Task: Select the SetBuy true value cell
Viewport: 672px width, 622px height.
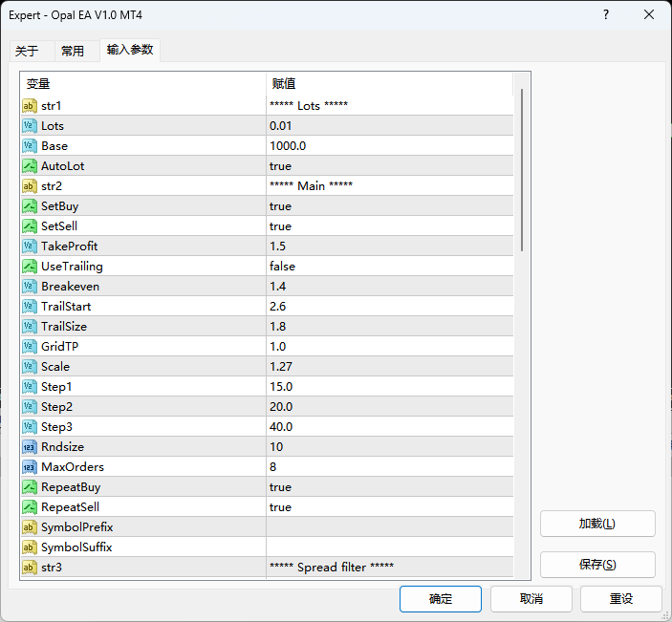Action: [x=389, y=206]
